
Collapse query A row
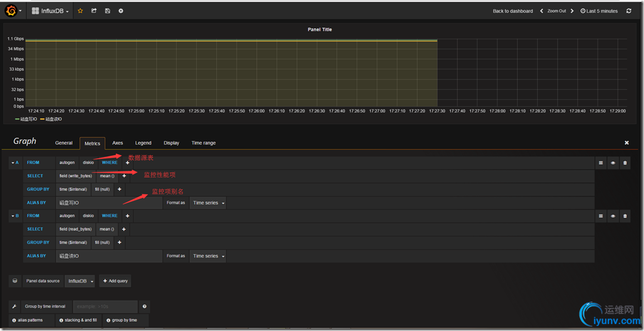[15, 163]
